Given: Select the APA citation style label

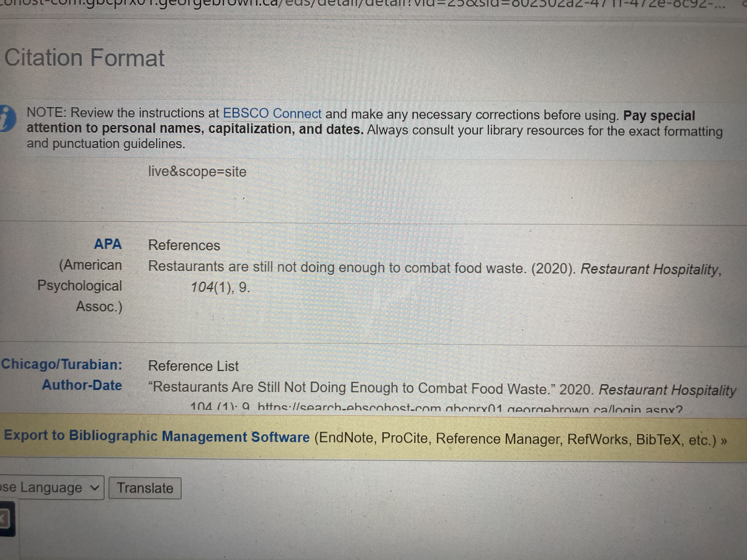Looking at the screenshot, I should click(108, 244).
